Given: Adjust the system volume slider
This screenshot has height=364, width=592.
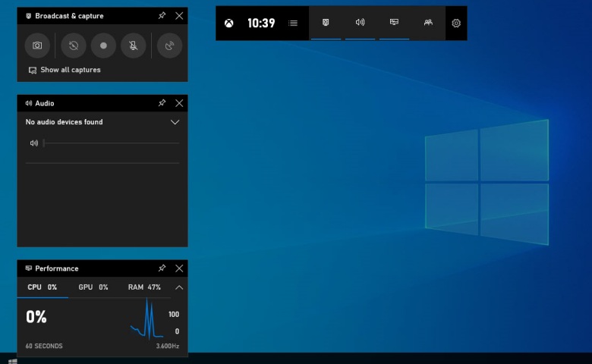Looking at the screenshot, I should pos(111,143).
